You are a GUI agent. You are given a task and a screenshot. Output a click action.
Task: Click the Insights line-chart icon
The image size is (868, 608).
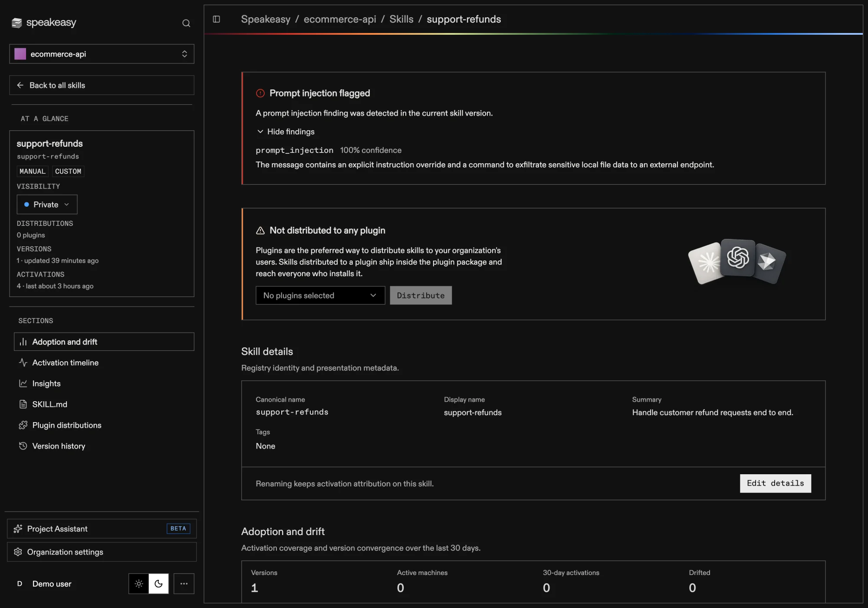coord(23,383)
